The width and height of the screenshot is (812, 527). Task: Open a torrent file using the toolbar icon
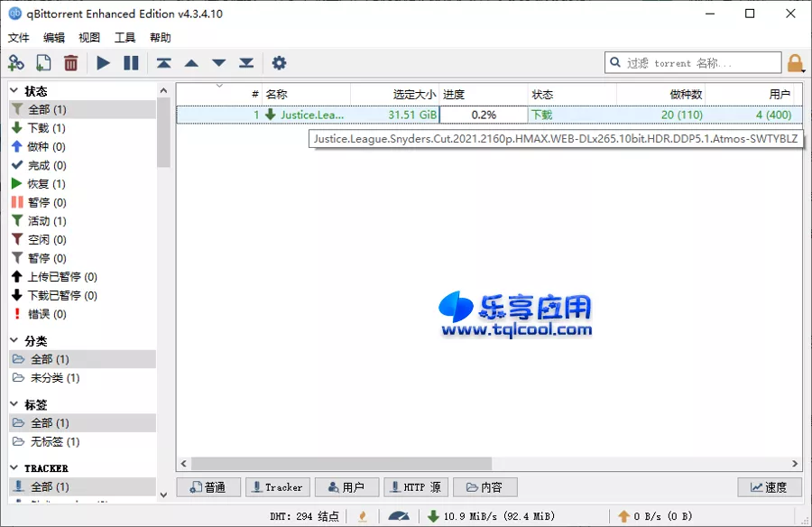coord(43,62)
